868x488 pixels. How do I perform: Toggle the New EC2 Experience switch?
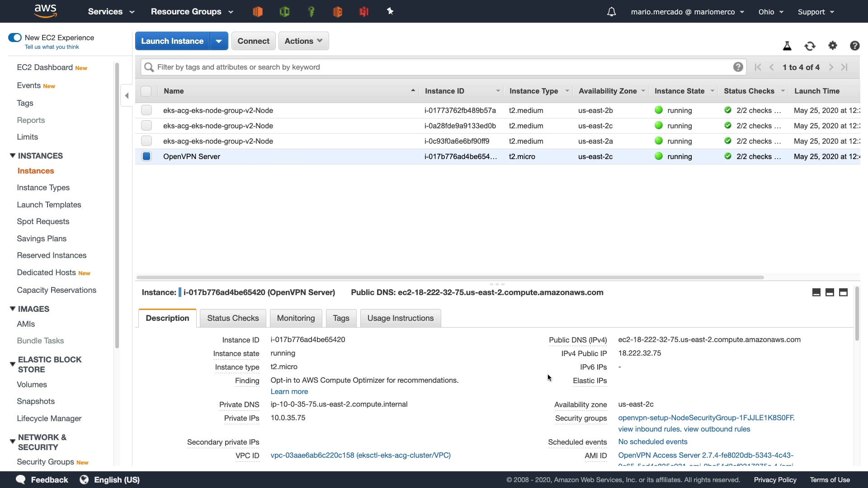click(x=15, y=38)
